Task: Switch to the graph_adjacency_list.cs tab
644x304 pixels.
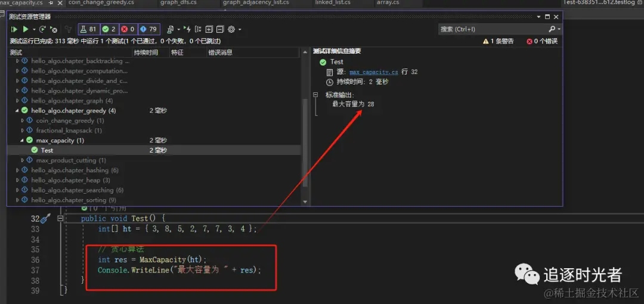Action: click(256, 2)
